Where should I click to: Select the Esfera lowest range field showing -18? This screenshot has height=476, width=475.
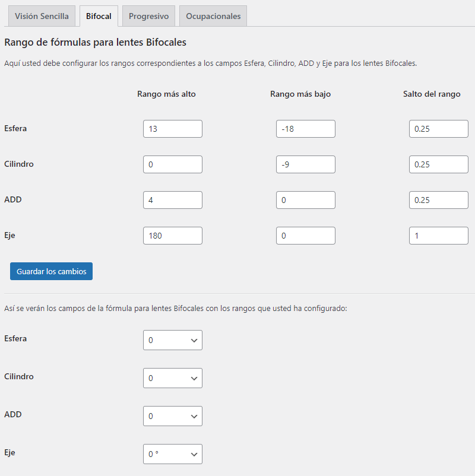(x=305, y=129)
